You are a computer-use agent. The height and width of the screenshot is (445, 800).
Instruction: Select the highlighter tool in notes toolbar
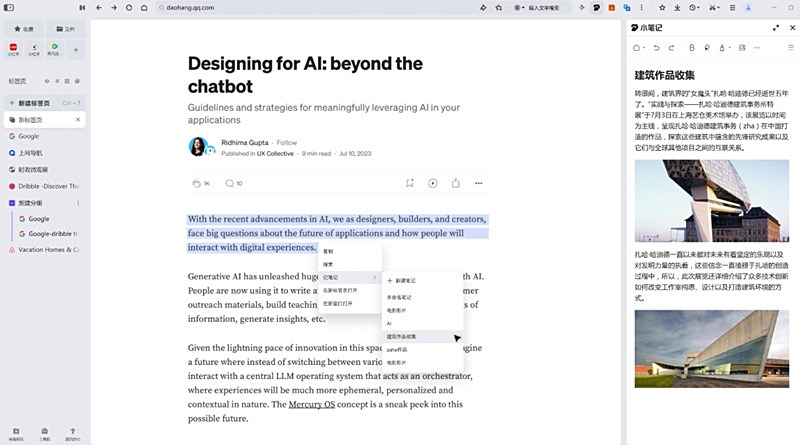click(x=707, y=47)
